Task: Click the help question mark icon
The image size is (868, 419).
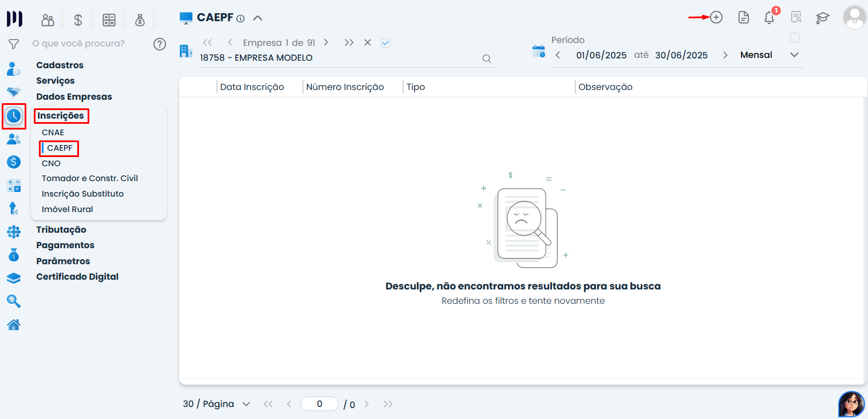Action: click(x=160, y=44)
